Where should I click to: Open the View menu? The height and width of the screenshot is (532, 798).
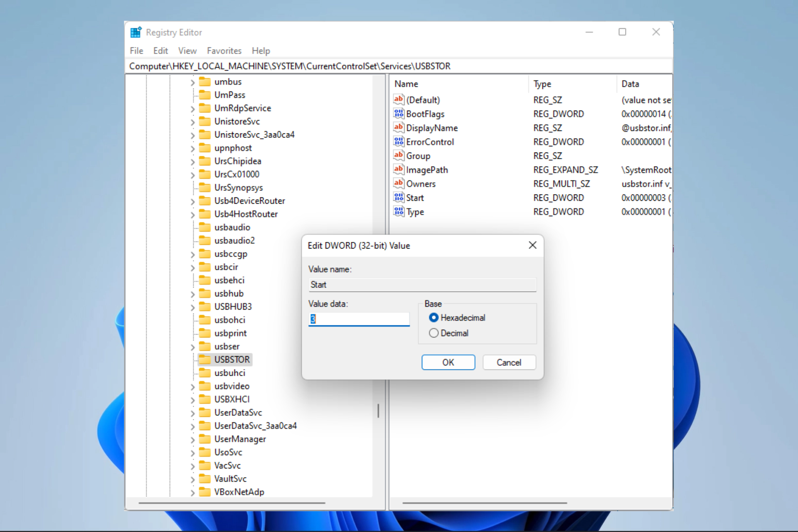(x=187, y=51)
